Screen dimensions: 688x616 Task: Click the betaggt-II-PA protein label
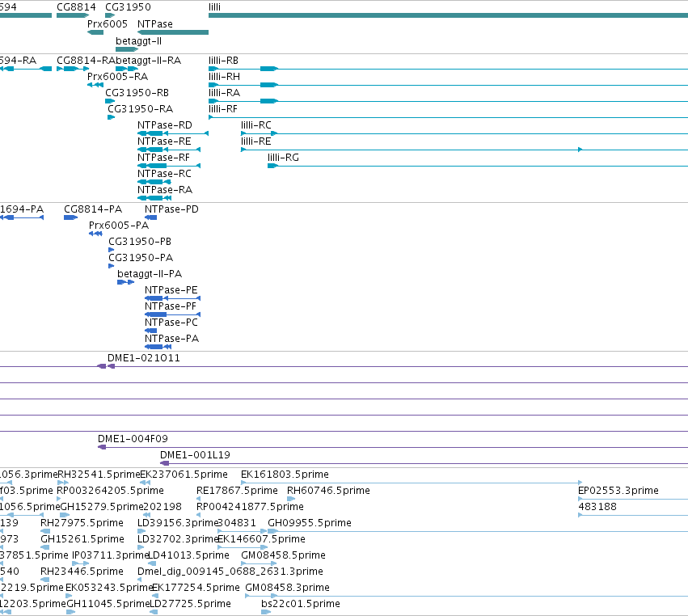click(150, 274)
